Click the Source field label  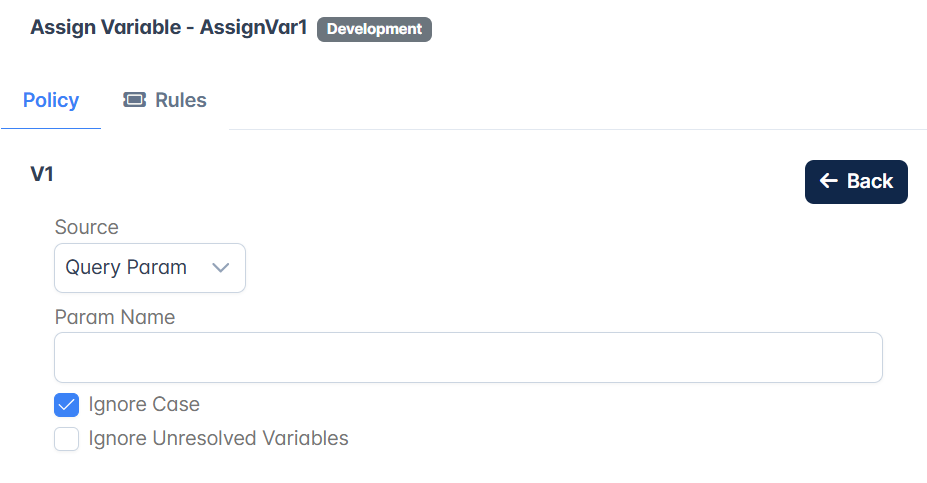click(x=86, y=227)
